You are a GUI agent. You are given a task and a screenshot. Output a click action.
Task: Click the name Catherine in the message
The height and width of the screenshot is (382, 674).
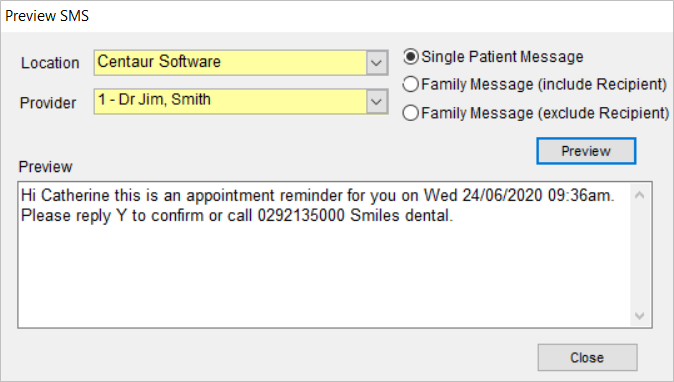pyautogui.click(x=75, y=196)
